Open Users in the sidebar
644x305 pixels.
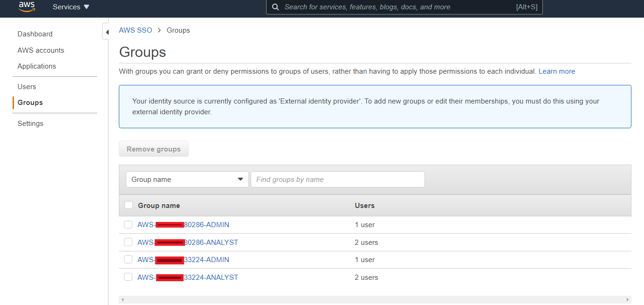pos(27,87)
